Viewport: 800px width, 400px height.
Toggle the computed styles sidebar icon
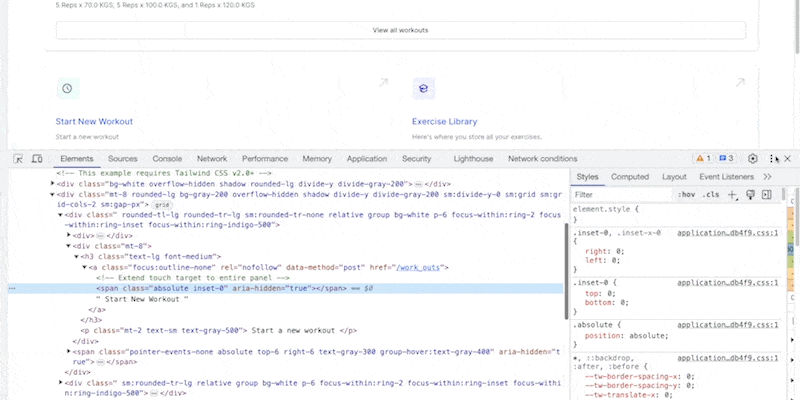(766, 194)
